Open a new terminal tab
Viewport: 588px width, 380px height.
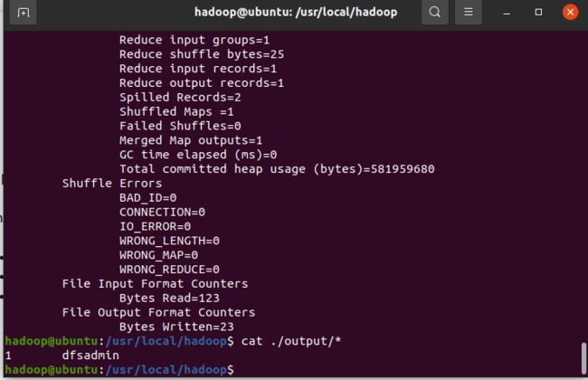click(x=23, y=13)
